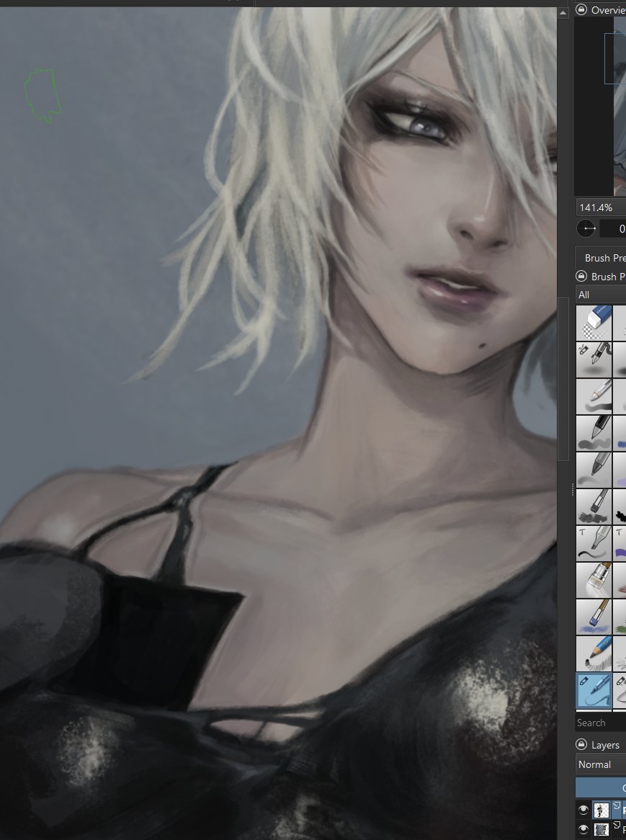This screenshot has height=840, width=626.
Task: Click the highlighted blue pen brush preset
Action: coord(594,690)
